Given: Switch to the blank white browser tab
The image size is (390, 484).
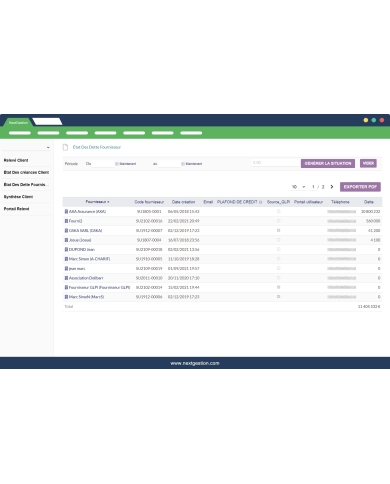Looking at the screenshot, I should [x=47, y=121].
